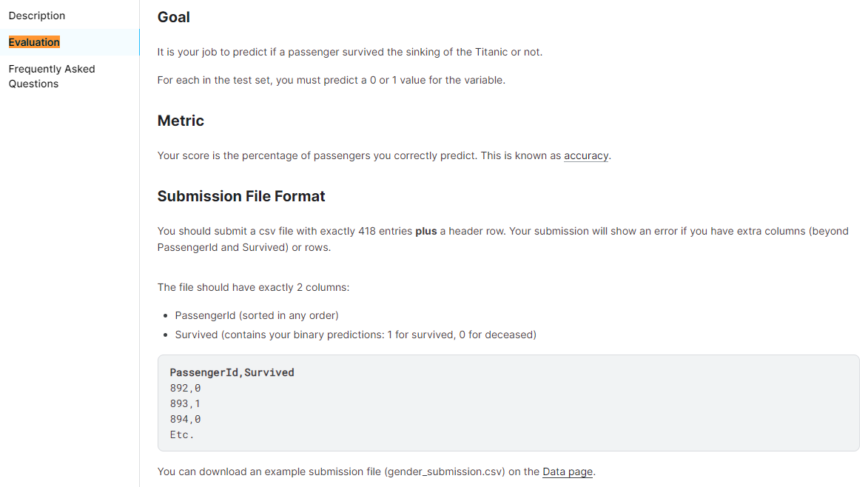
Task: Click the PassengerId bullet point text
Action: click(x=257, y=315)
